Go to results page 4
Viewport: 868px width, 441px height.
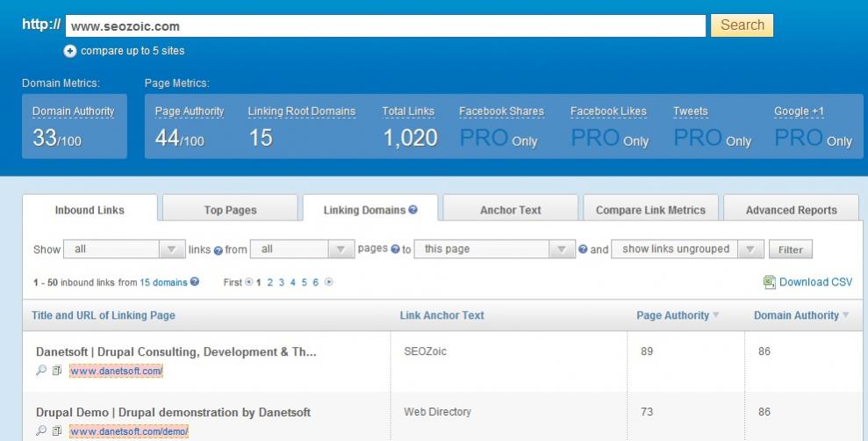pos(293,282)
